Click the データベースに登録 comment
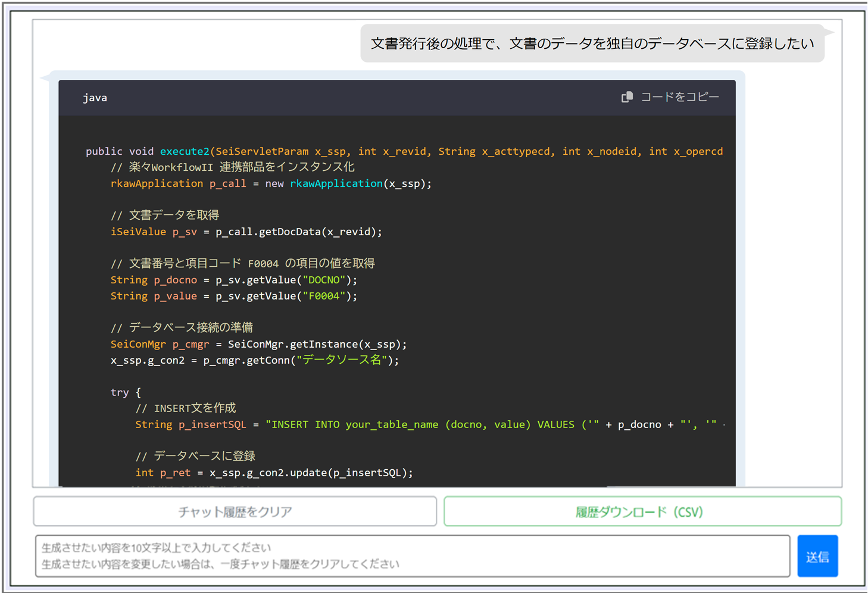 click(x=195, y=456)
